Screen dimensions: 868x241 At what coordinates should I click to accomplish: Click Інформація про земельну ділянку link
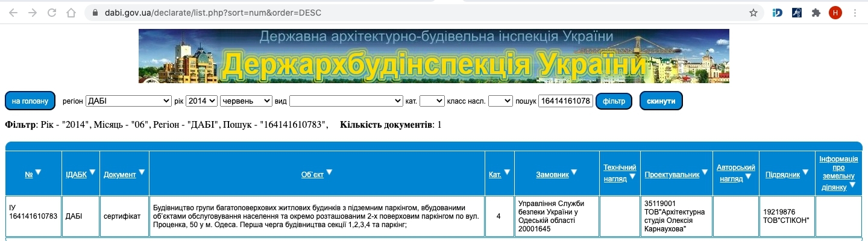tap(838, 173)
